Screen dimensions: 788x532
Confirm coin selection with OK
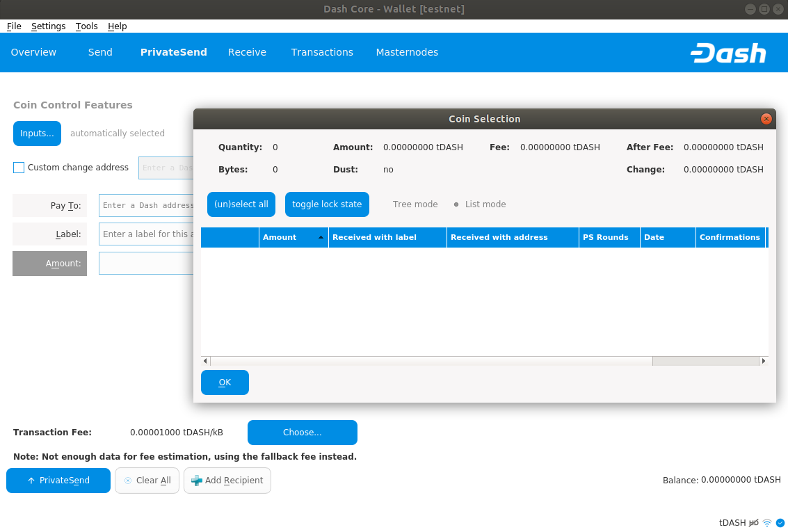click(225, 382)
